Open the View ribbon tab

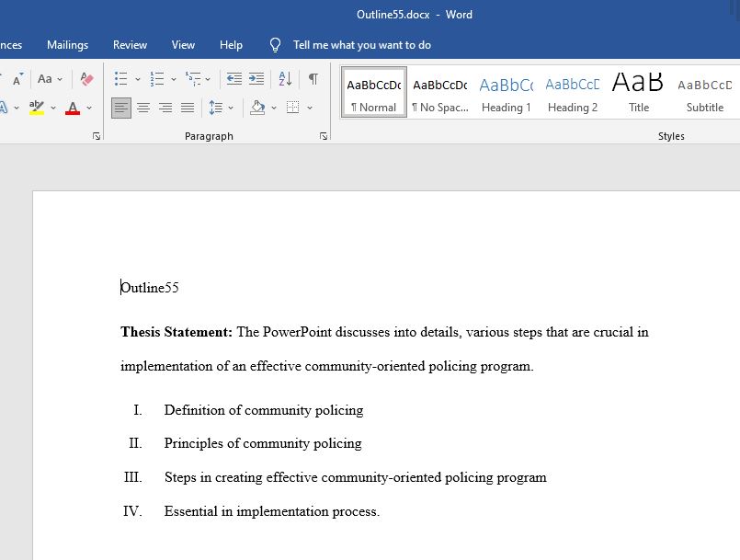pyautogui.click(x=183, y=45)
